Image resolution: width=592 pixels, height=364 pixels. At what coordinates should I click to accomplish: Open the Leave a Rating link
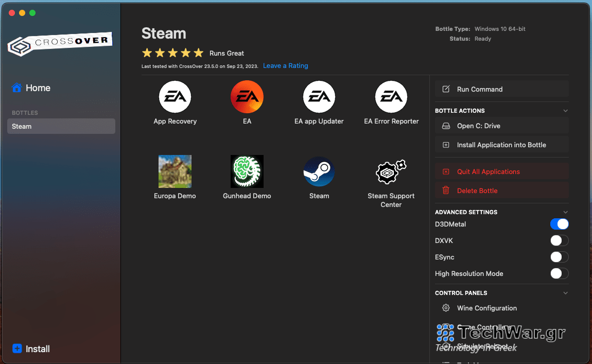point(285,65)
